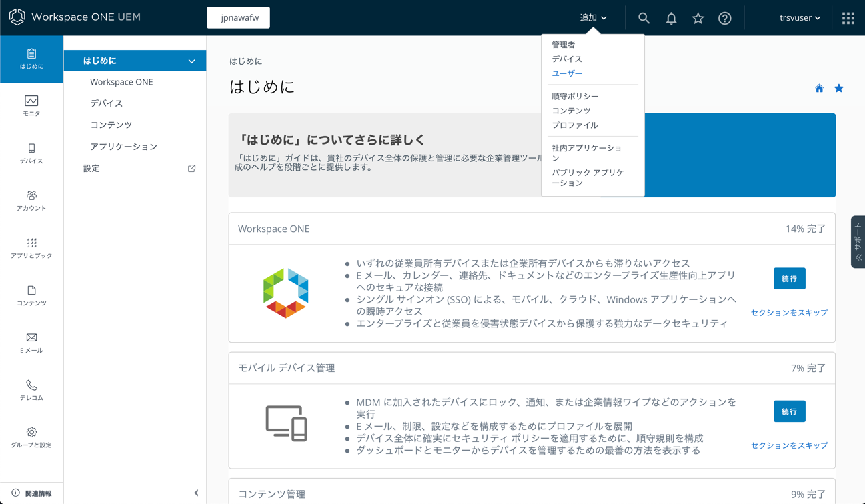Open アプリとブック in left sidebar
This screenshot has width=865, height=504.
(31, 248)
